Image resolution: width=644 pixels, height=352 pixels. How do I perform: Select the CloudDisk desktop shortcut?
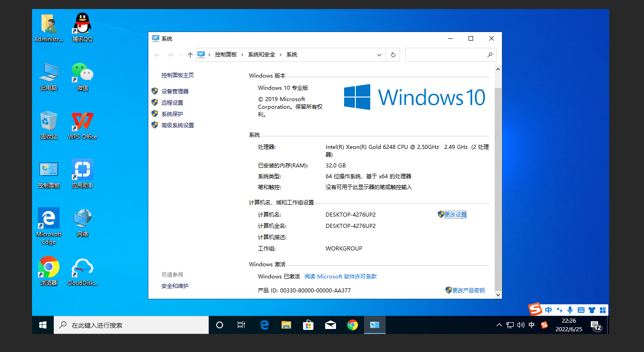(x=83, y=272)
